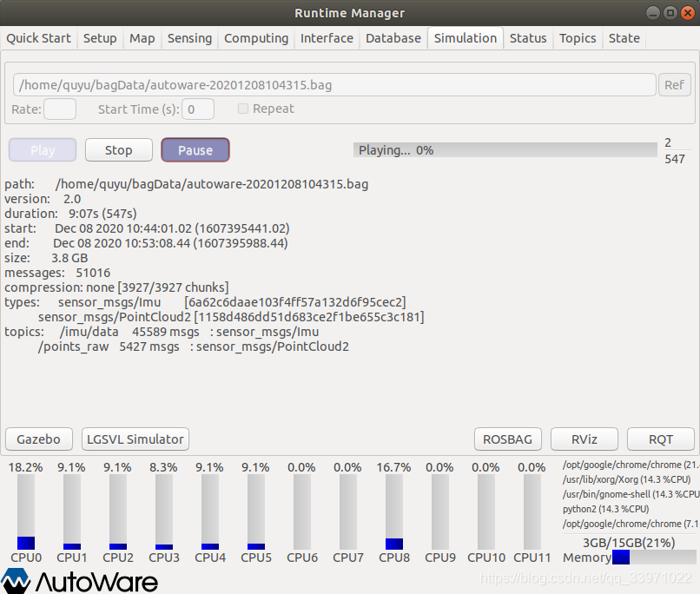Pause the rosbag playback
700x594 pixels.
click(195, 150)
